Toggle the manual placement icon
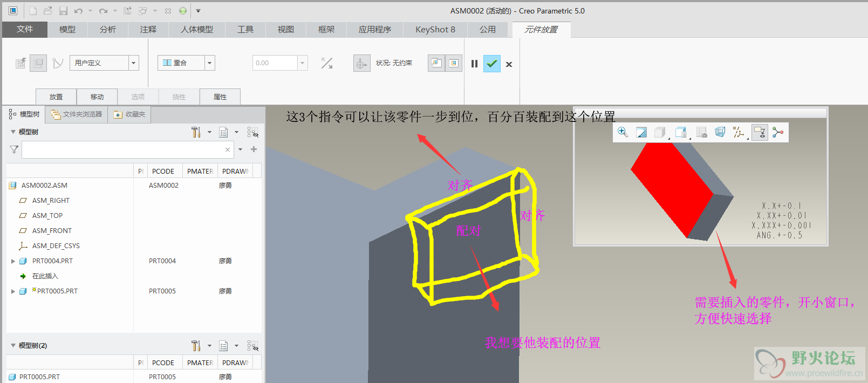Viewport: 868px width, 383px height. 38,63
